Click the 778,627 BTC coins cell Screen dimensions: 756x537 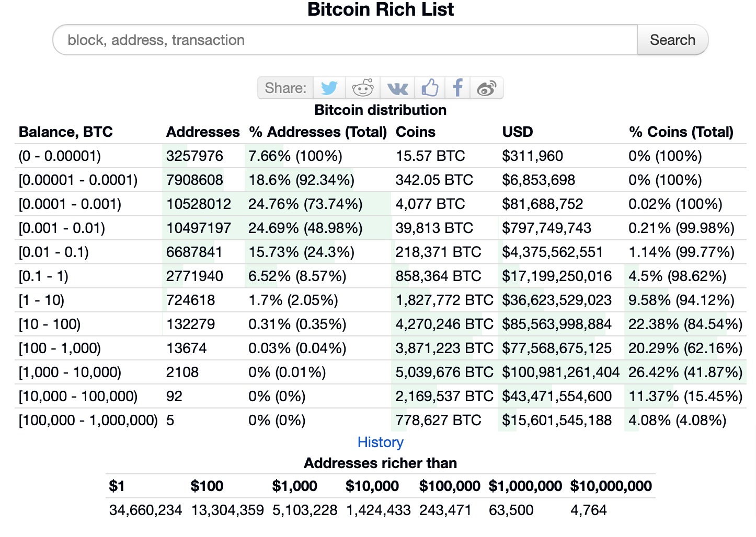pyautogui.click(x=438, y=420)
